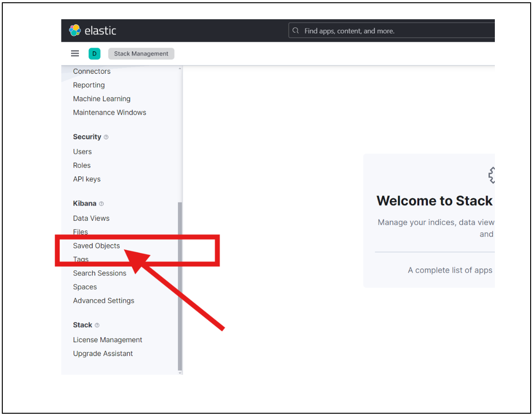Click the Elastic logo icon
The image size is (532, 416).
coord(75,31)
